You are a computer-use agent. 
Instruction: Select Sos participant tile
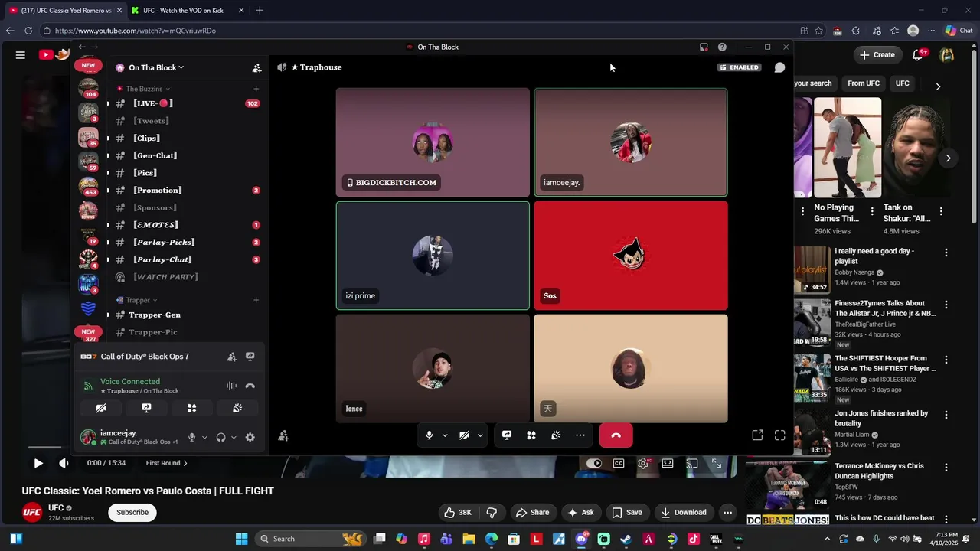(x=631, y=256)
